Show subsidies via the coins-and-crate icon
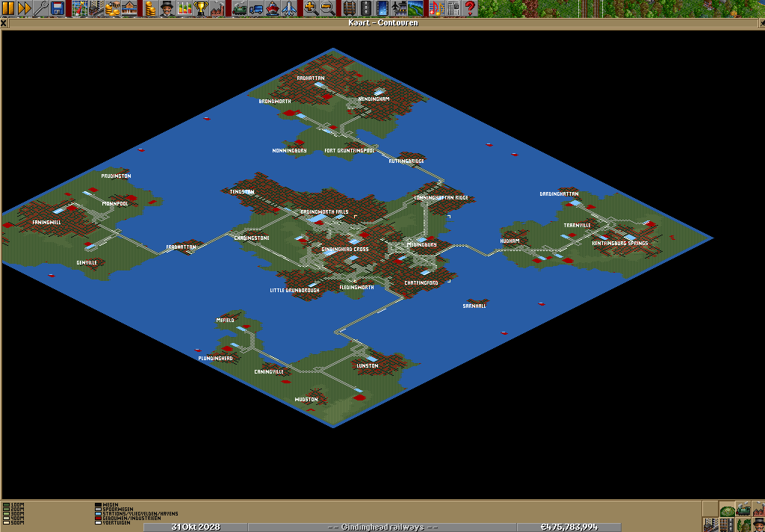Viewport: 765px width, 532px height. (x=113, y=8)
